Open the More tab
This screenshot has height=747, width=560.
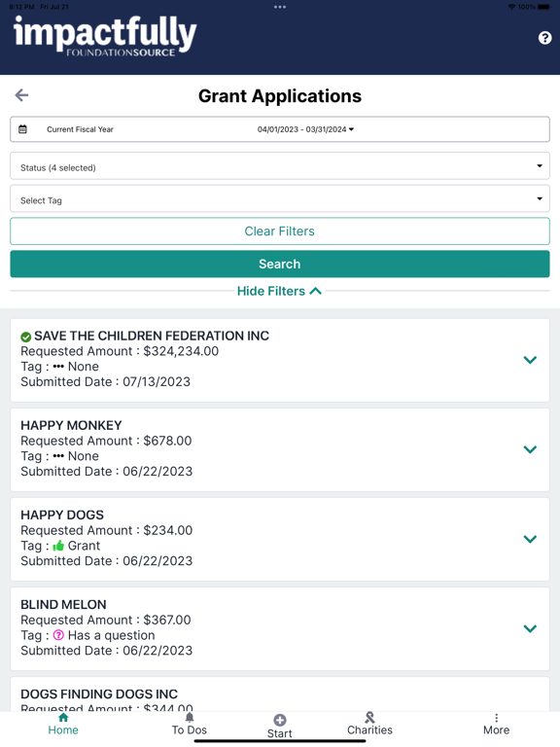[496, 724]
